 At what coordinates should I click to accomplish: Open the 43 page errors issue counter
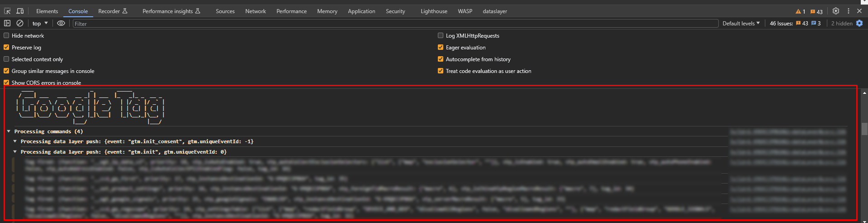point(802,23)
